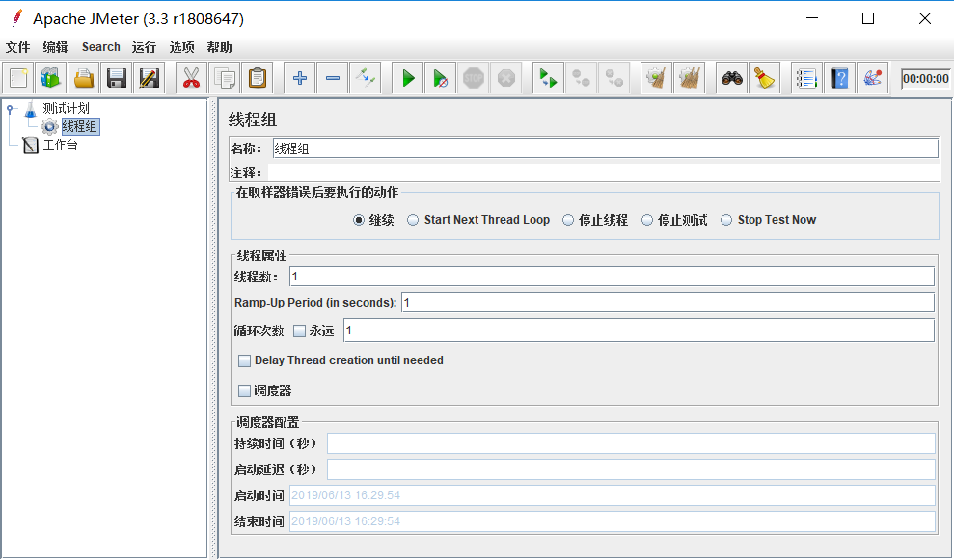The image size is (954, 560).
Task: Open the 帮助 menu
Action: (220, 47)
